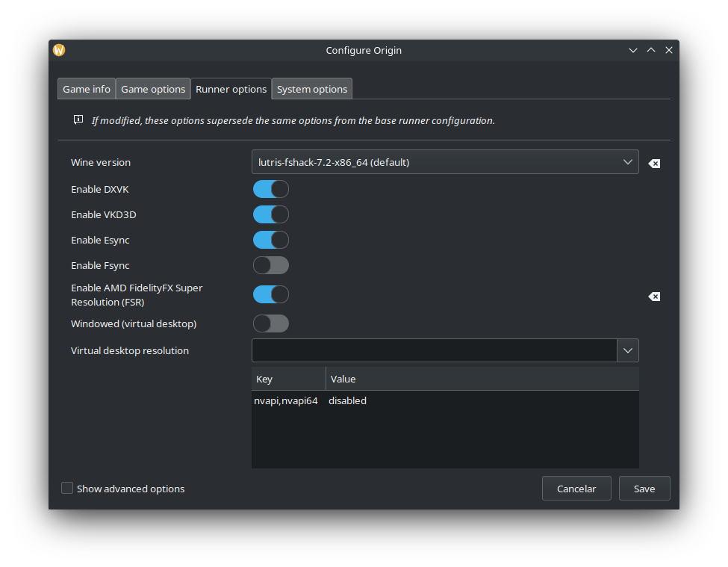
Task: Reset the Wine version option with its clear icon
Action: tap(654, 163)
